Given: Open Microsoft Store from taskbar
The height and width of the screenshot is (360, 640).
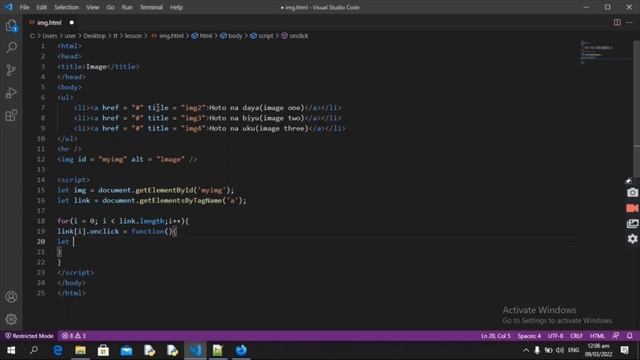Looking at the screenshot, I should pos(103,350).
